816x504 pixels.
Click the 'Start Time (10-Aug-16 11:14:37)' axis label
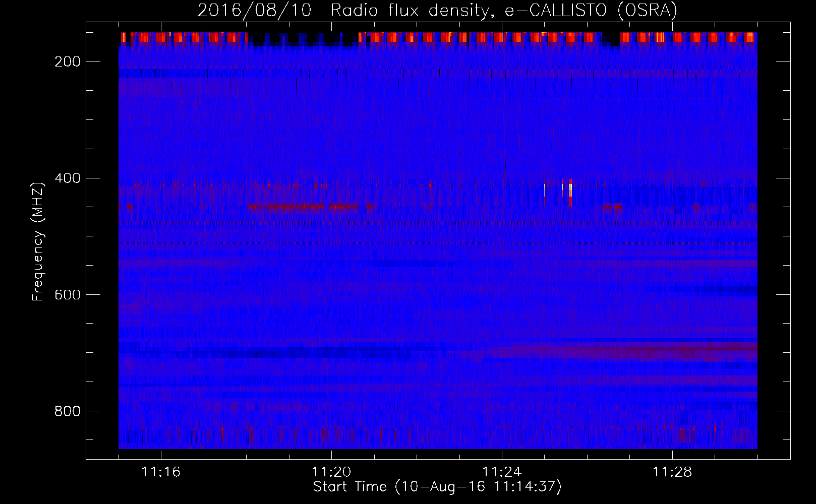pyautogui.click(x=437, y=487)
